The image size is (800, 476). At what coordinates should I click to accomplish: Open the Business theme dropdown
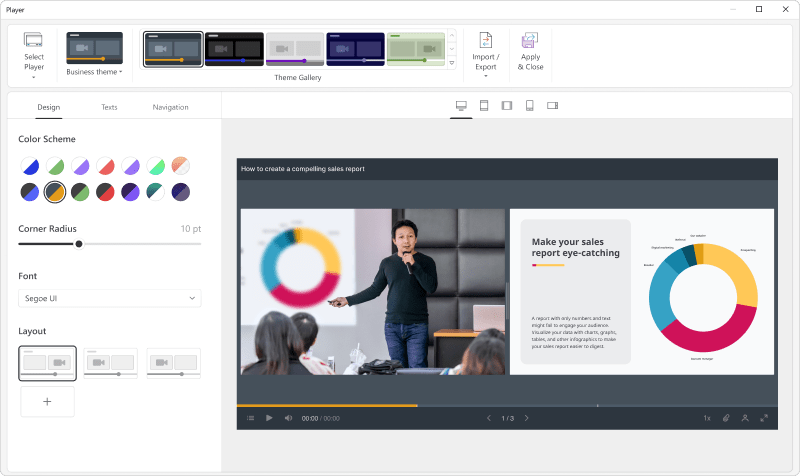coord(94,72)
